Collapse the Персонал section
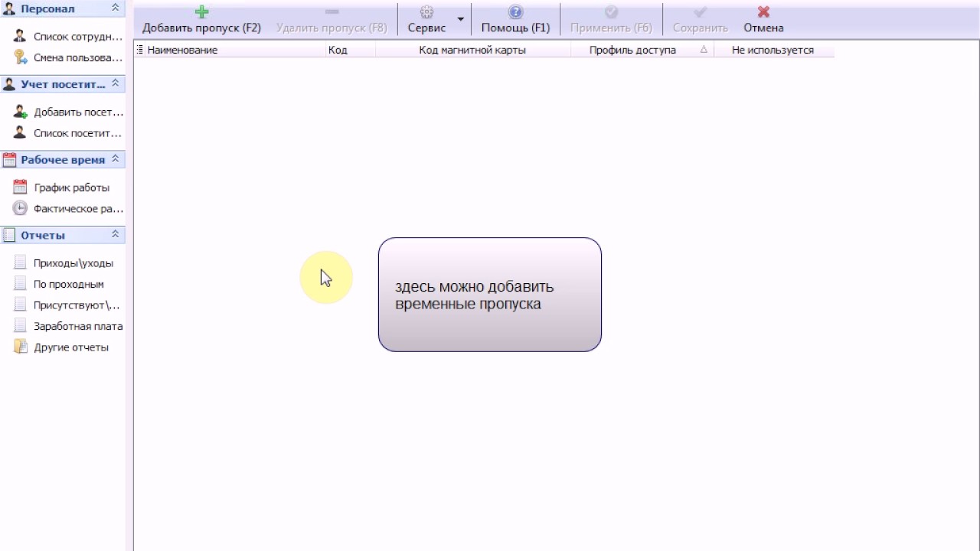The width and height of the screenshot is (980, 551). tap(115, 8)
